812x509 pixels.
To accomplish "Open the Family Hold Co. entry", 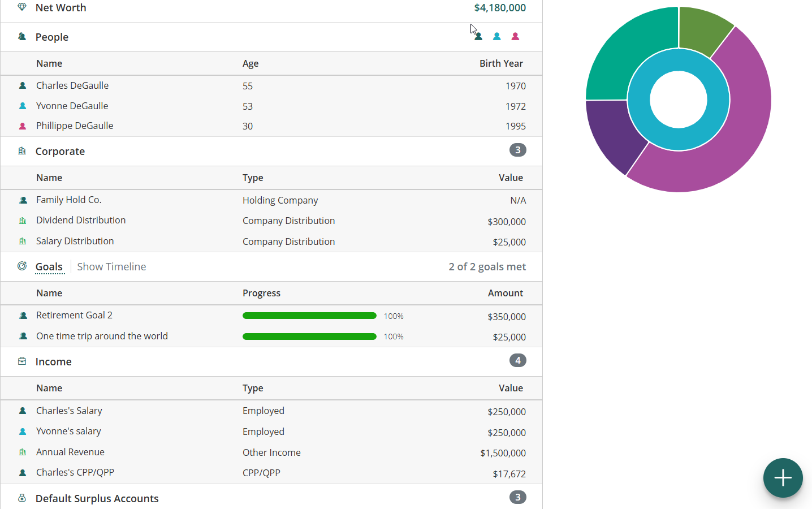I will point(69,200).
